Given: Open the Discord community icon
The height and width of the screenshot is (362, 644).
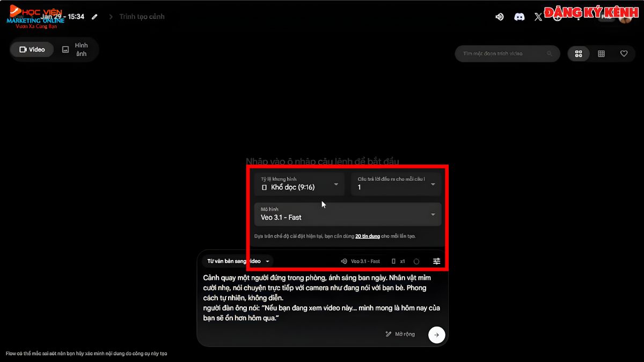Looking at the screenshot, I should 519,17.
